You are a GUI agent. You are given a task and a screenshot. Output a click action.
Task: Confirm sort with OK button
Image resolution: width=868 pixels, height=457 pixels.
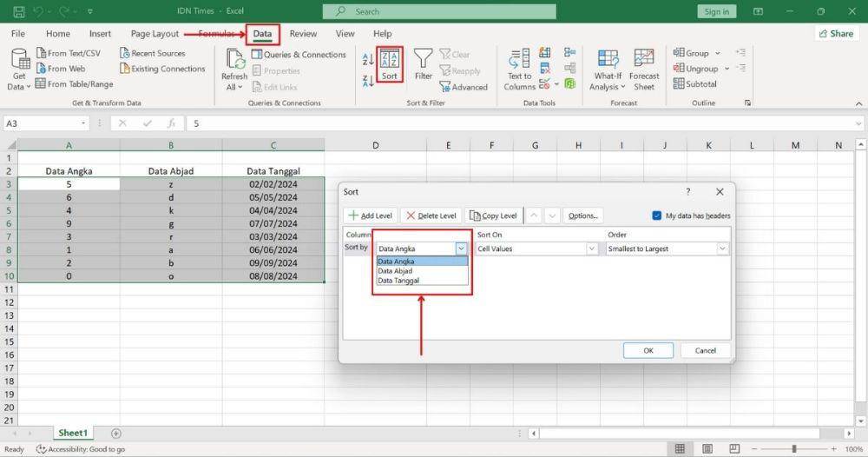pyautogui.click(x=648, y=351)
